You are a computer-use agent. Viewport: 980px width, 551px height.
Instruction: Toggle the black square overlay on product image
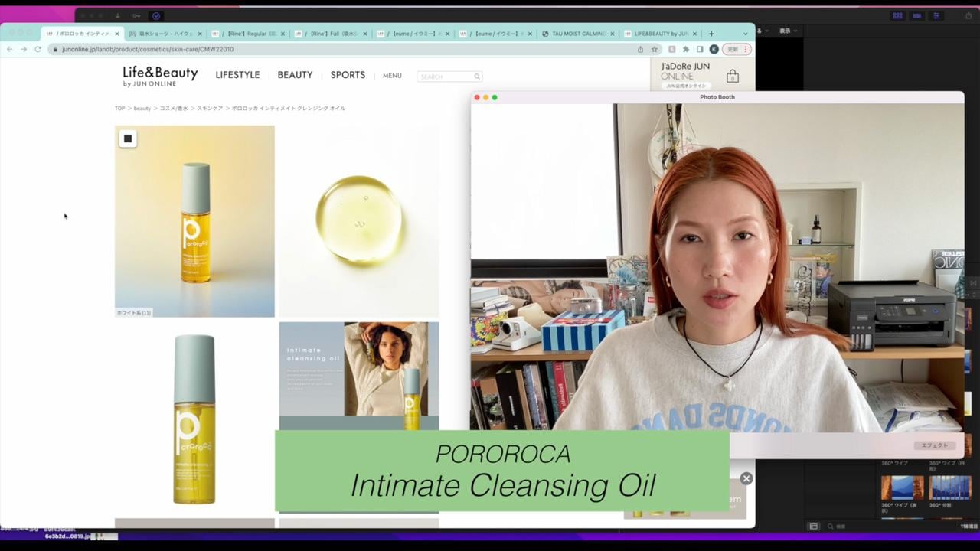(x=128, y=139)
